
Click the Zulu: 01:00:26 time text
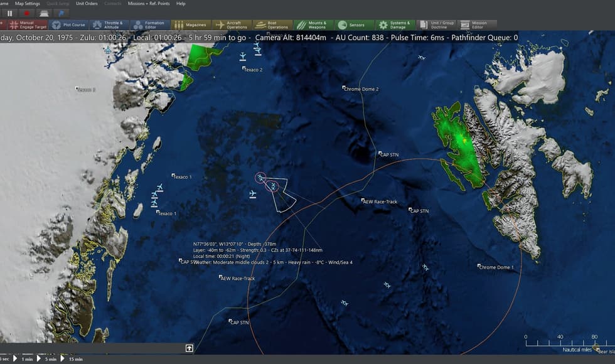[103, 38]
